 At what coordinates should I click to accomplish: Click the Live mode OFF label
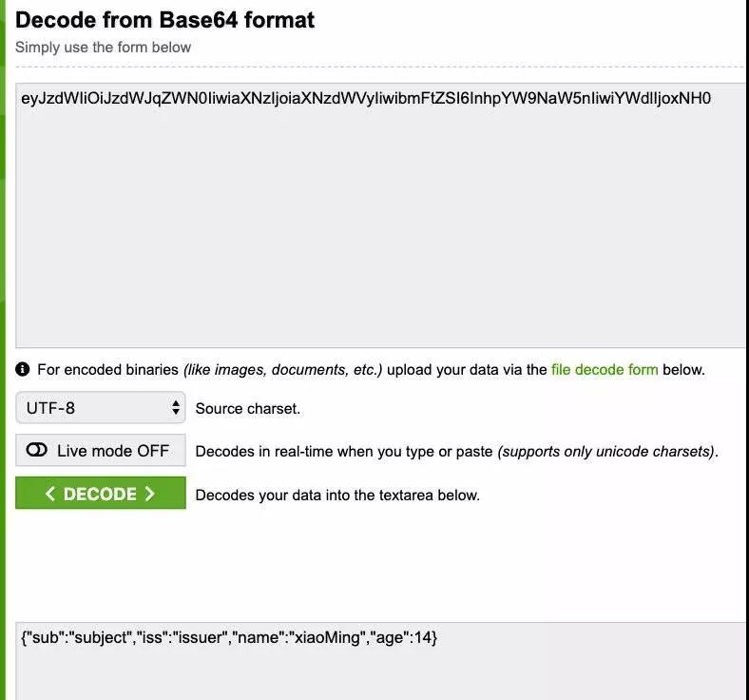tap(113, 451)
